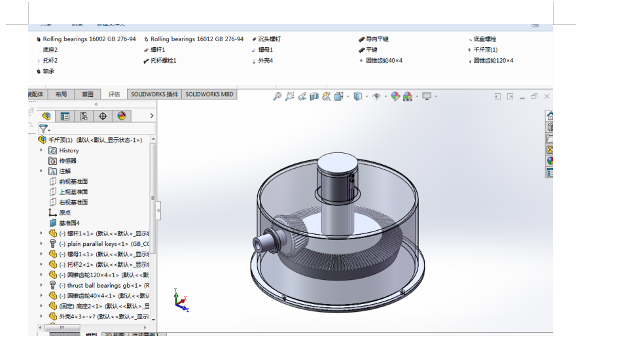
Task: Select the Section View icon in view toolbar
Action: [314, 97]
